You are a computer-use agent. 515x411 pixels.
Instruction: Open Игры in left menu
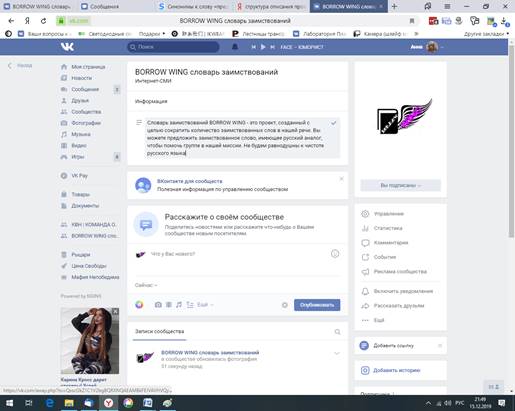(x=77, y=157)
